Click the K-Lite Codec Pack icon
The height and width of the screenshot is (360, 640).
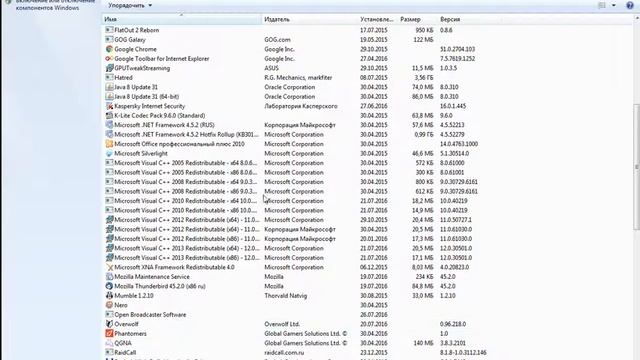coord(109,115)
